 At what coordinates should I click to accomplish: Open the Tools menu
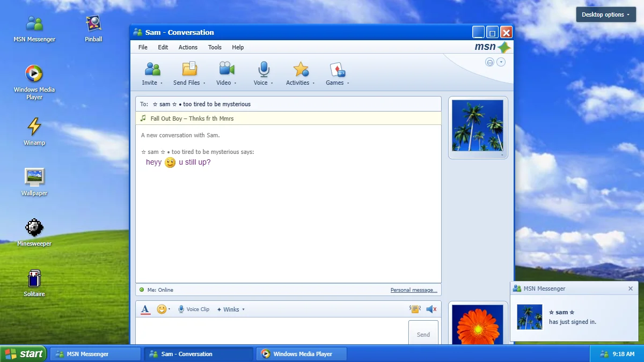(215, 47)
